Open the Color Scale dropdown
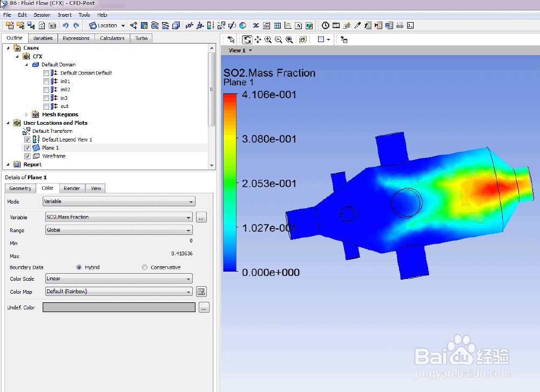 [119, 278]
